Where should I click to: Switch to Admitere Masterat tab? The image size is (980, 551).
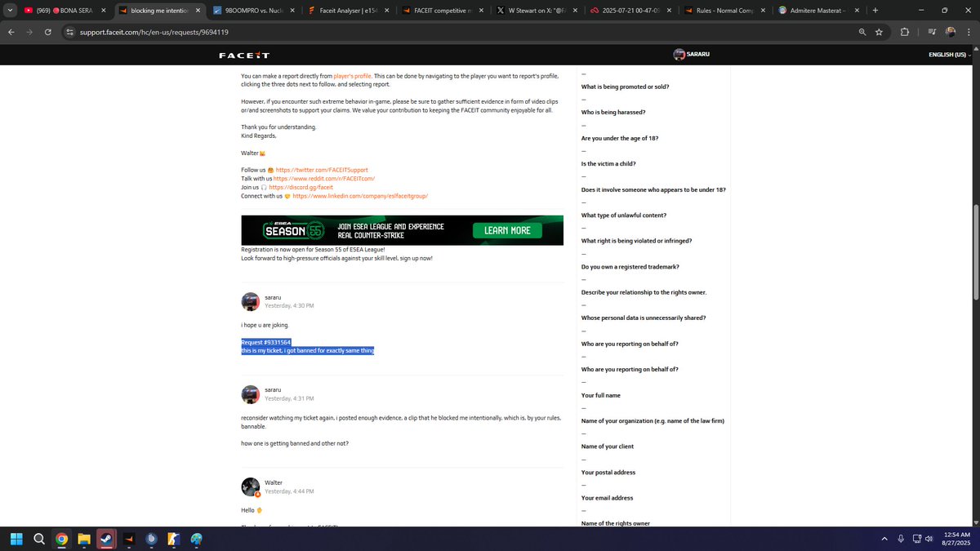(818, 11)
